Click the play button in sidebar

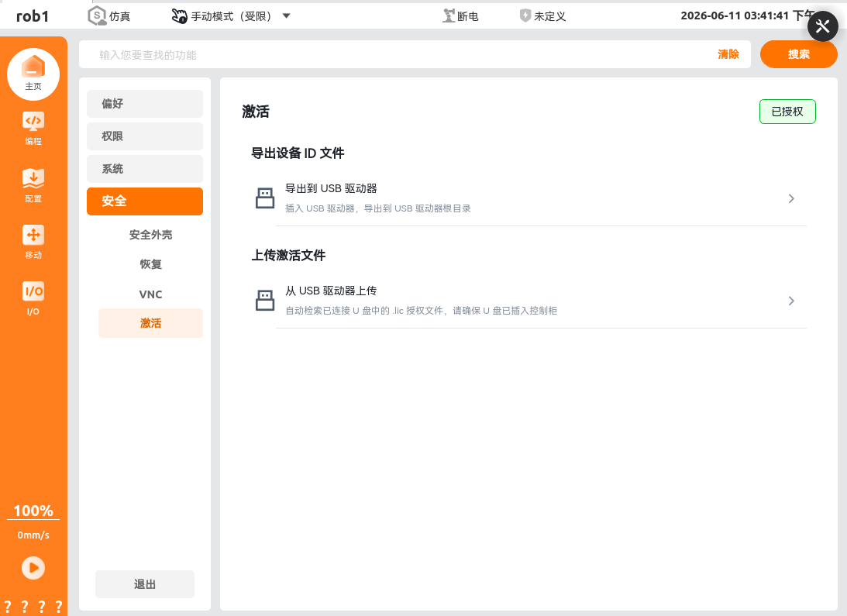click(x=33, y=568)
